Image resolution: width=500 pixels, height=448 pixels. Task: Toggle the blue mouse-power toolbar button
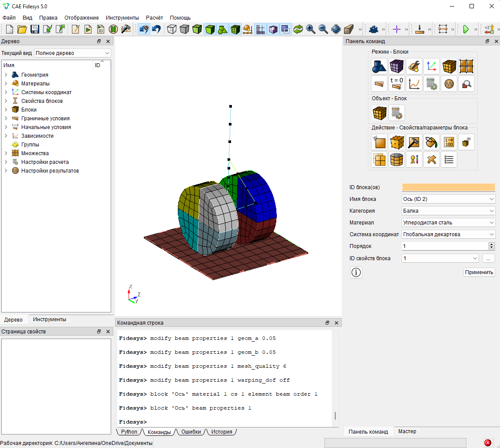coord(144,29)
